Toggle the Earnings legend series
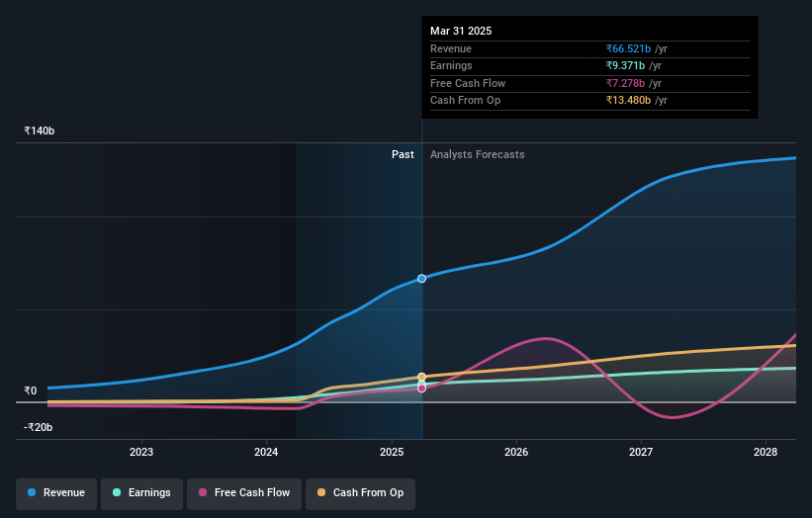The image size is (812, 518). (x=141, y=493)
